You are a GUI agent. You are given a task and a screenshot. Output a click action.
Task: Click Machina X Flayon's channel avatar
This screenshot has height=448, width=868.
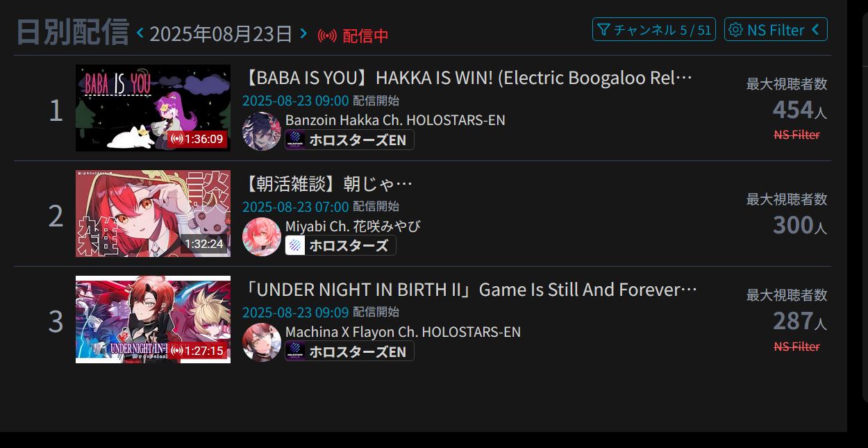[x=262, y=342]
